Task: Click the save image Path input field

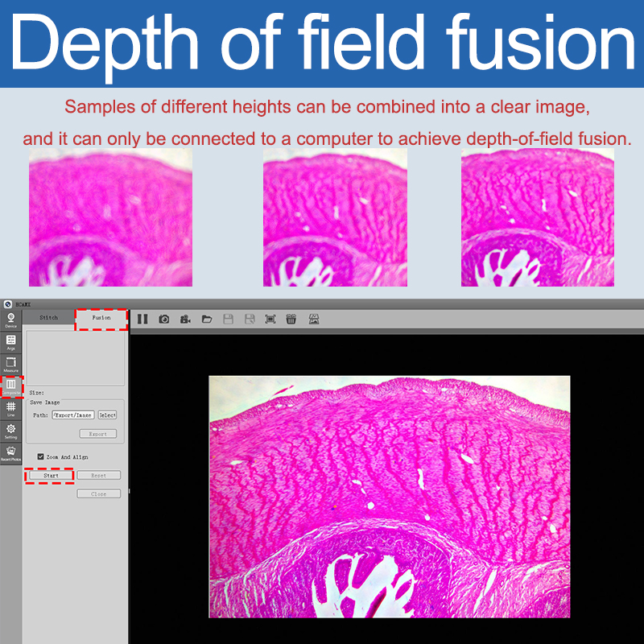Action: 73,415
